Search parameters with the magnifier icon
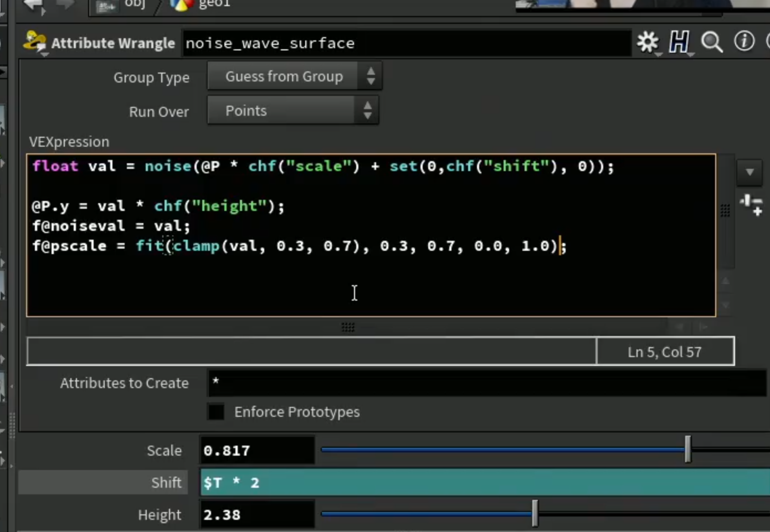This screenshot has height=532, width=770. pos(711,42)
